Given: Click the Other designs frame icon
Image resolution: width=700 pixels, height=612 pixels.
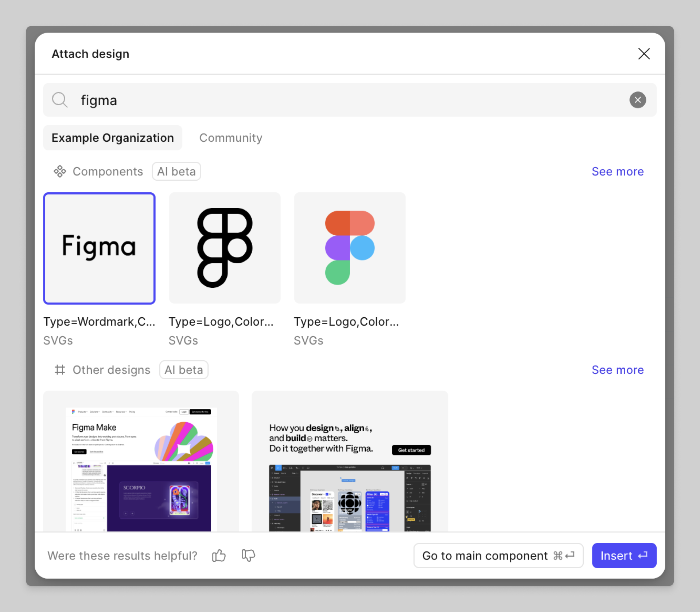Looking at the screenshot, I should click(x=60, y=370).
